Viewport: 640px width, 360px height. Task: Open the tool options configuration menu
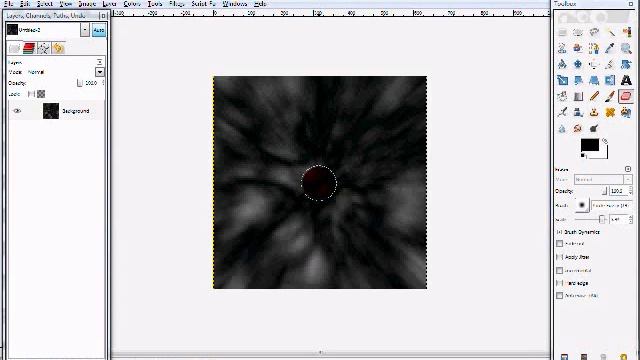click(628, 169)
